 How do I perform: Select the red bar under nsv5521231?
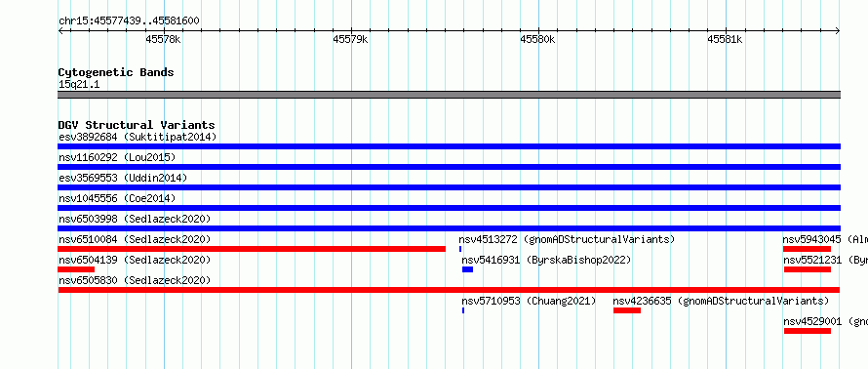click(808, 269)
